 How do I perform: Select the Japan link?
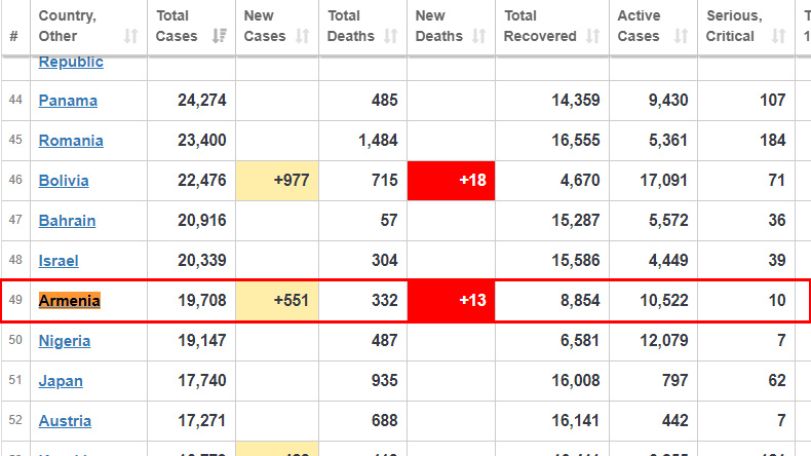point(61,381)
